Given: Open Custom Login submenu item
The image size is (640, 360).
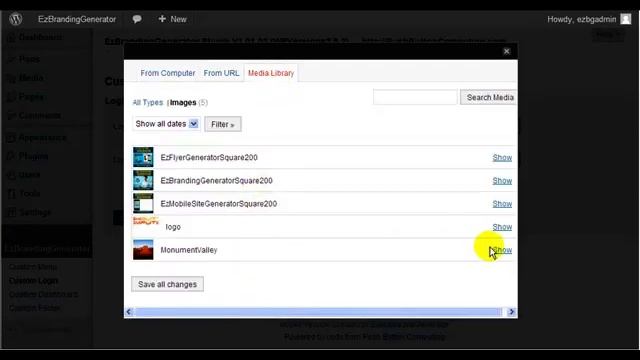Looking at the screenshot, I should (x=33, y=281).
